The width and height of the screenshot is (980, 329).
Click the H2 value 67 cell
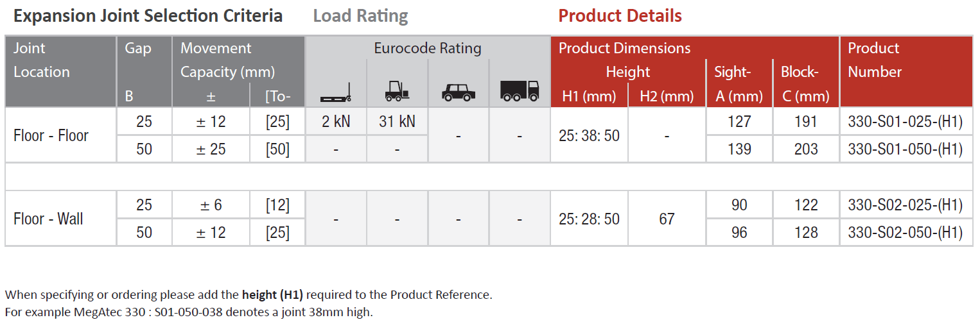(667, 219)
